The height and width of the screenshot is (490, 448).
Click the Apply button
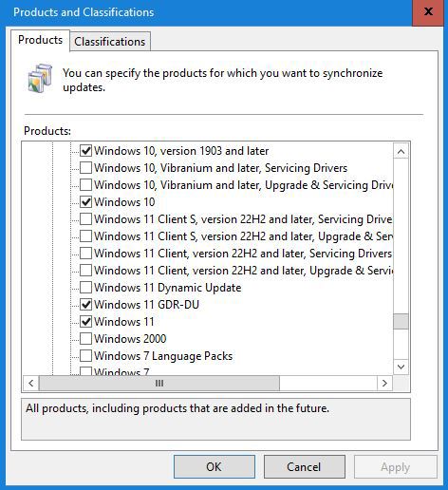tap(396, 466)
